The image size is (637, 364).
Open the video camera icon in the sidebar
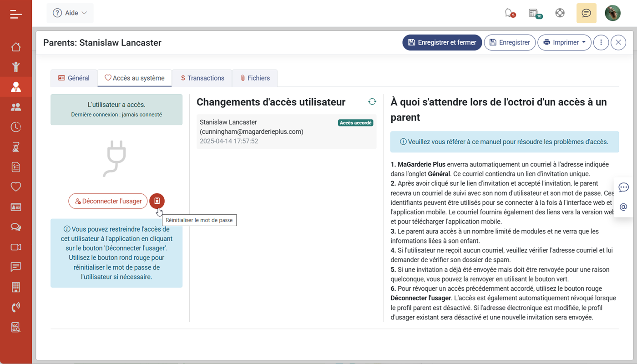(x=16, y=247)
